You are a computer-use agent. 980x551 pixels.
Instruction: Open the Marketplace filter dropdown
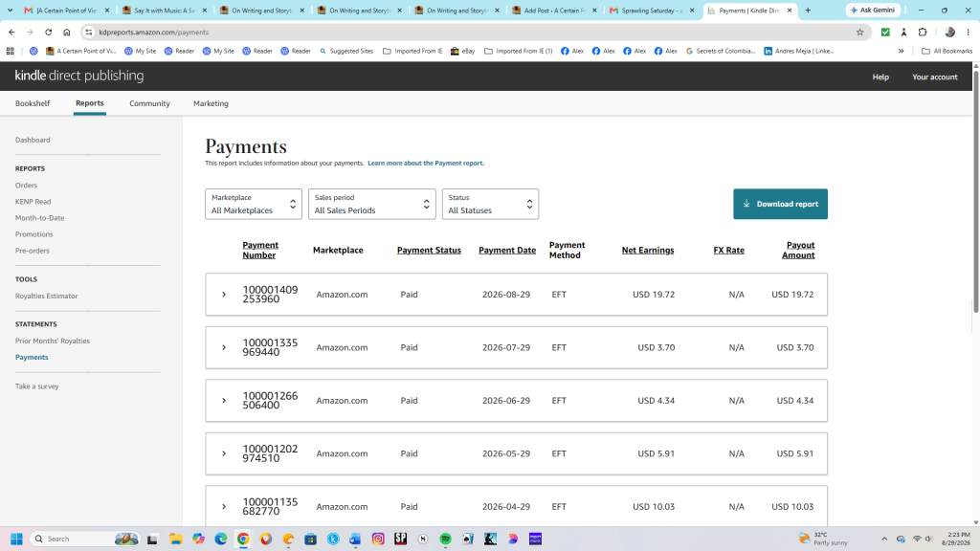(253, 204)
